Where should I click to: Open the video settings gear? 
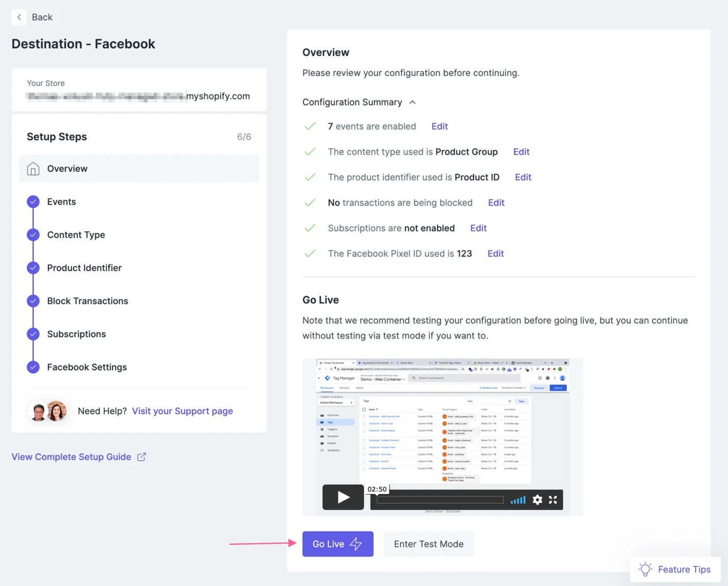tap(538, 500)
